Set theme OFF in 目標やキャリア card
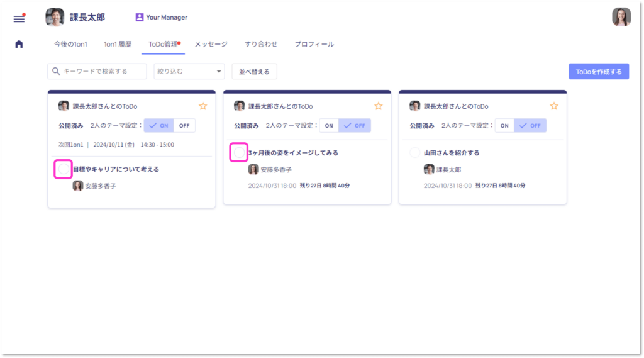The width and height of the screenshot is (644, 358). pos(184,126)
